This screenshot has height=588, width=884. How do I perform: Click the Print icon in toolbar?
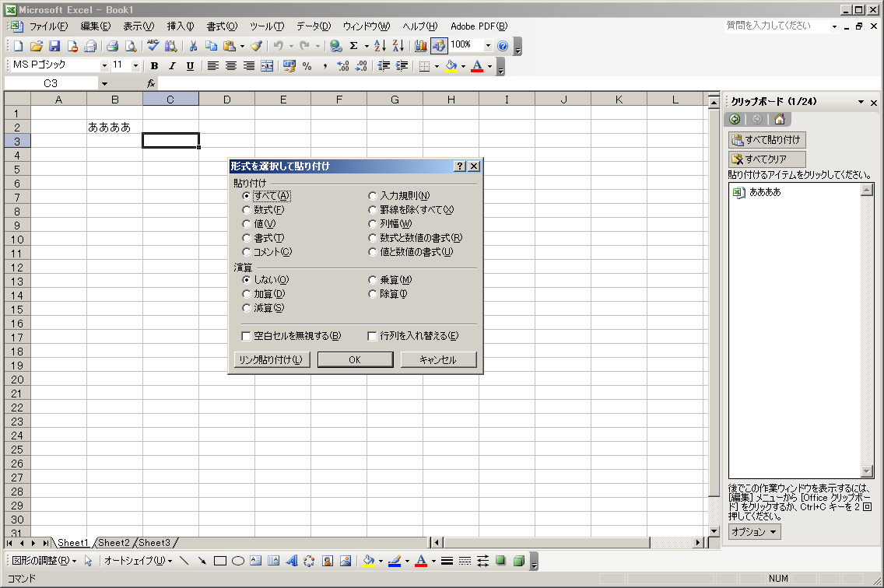coord(112,46)
